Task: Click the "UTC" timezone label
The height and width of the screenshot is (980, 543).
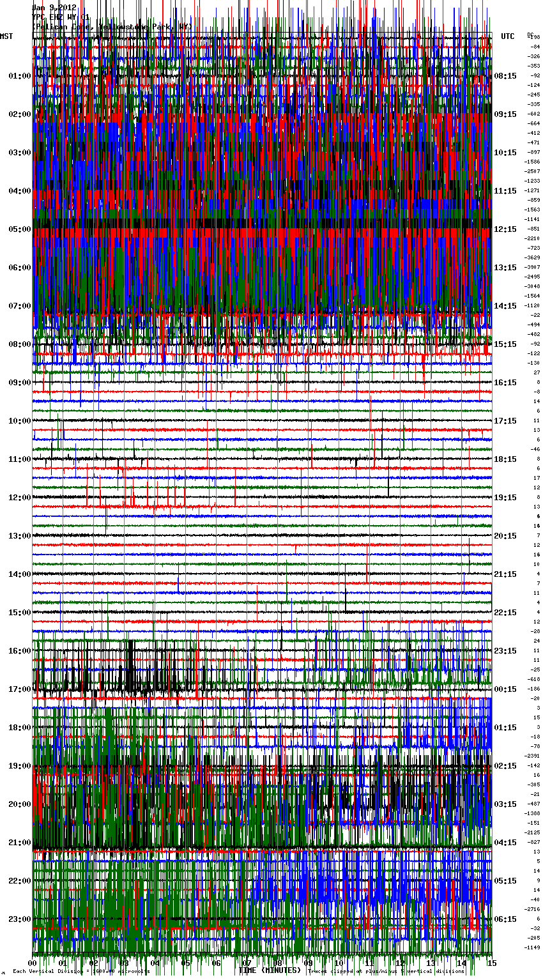Action: click(x=508, y=36)
